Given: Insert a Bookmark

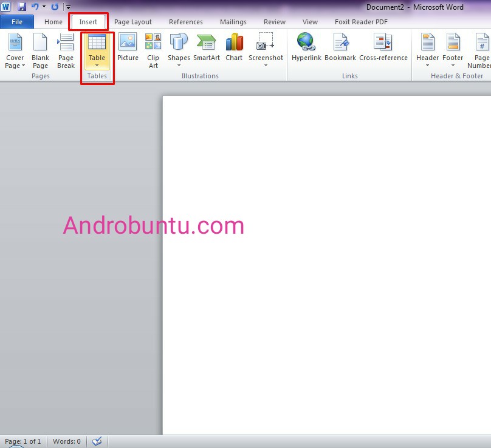Looking at the screenshot, I should (x=340, y=50).
